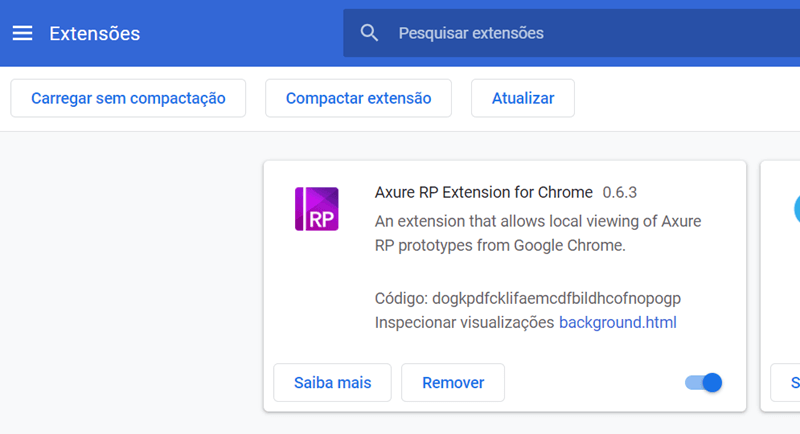
Task: Click the version number 0.6.3
Action: 619,192
